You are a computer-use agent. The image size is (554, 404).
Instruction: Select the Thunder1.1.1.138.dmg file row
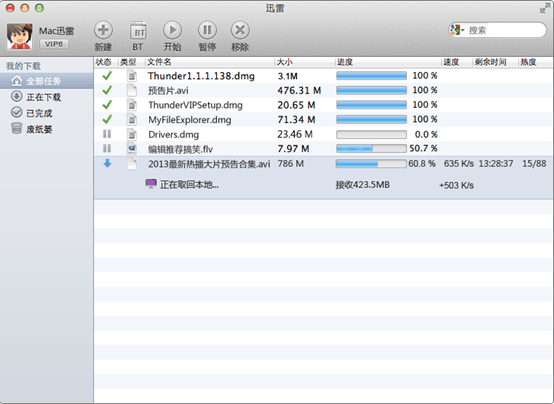click(x=323, y=76)
